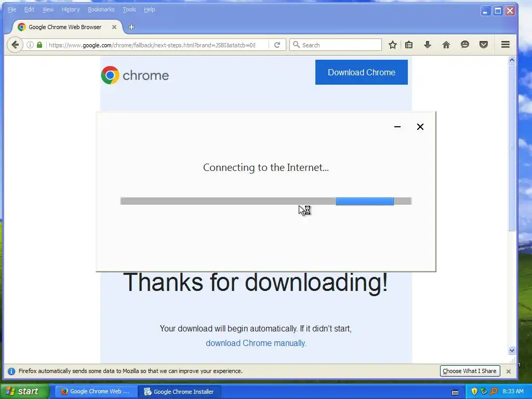Minimize the Chrome installer dialog

click(397, 127)
